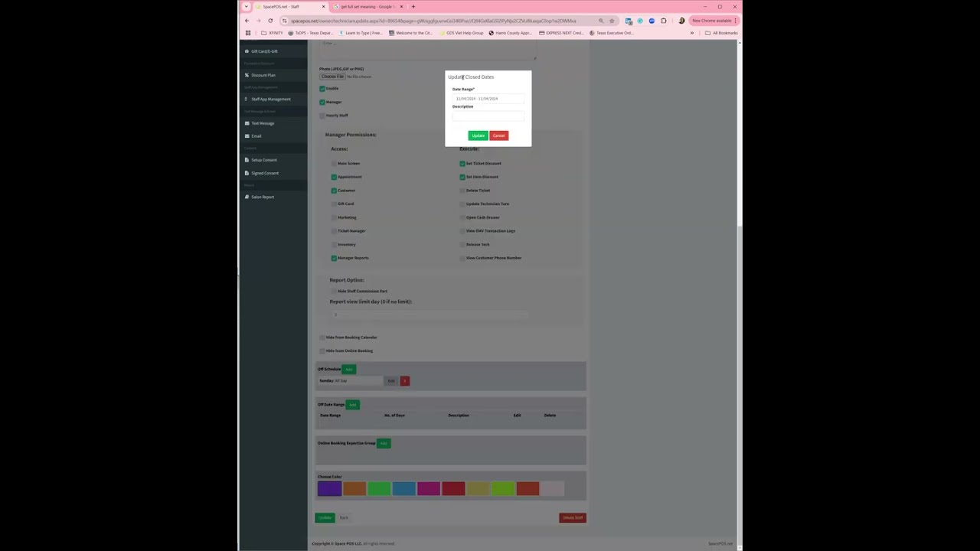
Task: Click the Back button
Action: pos(344,518)
